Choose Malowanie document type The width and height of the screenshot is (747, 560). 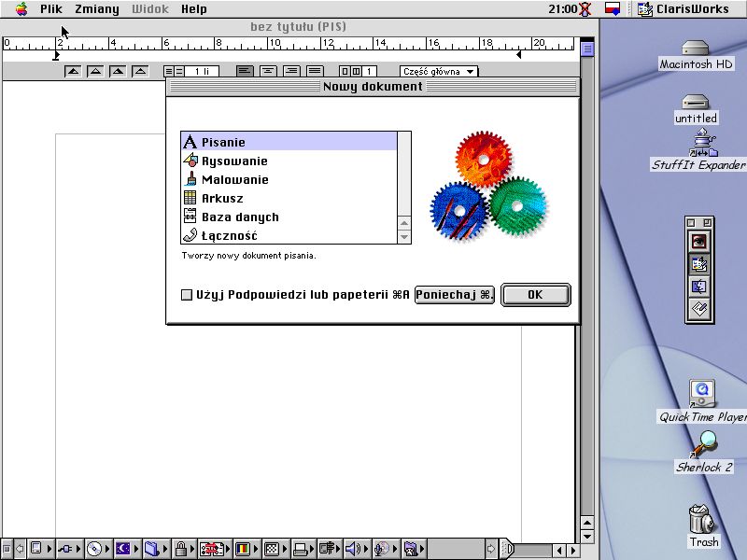289,179
